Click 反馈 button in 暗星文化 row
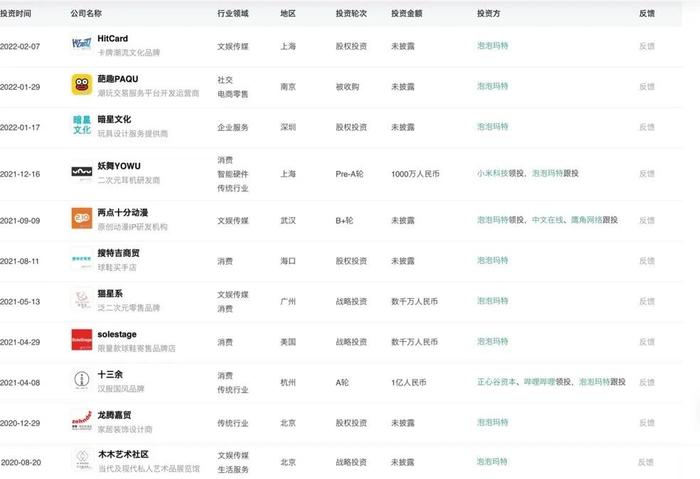 pos(646,127)
